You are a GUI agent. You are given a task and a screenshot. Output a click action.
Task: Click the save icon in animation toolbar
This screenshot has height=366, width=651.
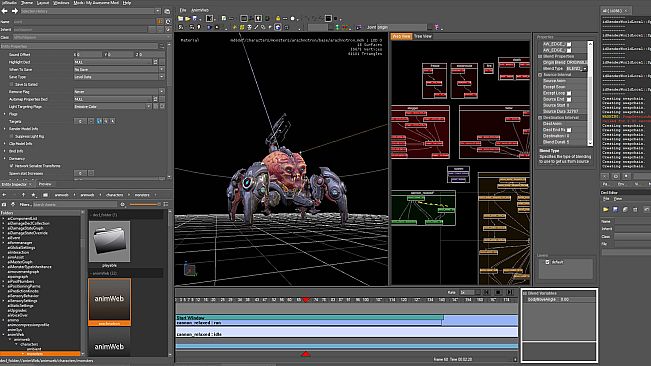pyautogui.click(x=195, y=19)
